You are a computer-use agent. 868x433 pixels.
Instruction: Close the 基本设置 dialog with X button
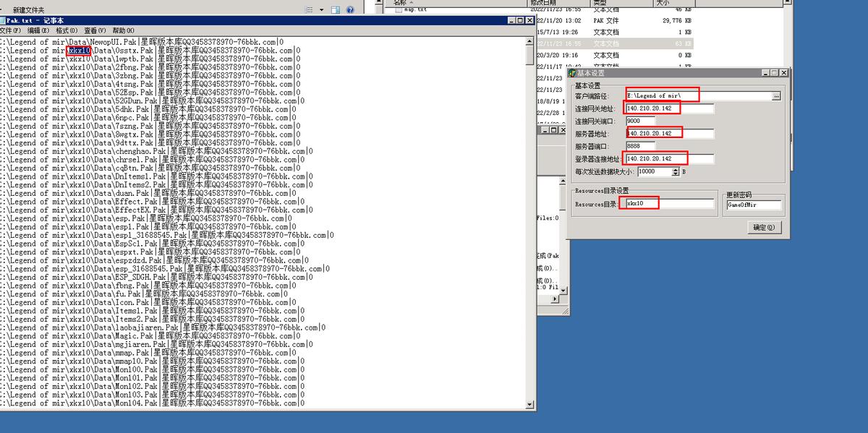(784, 73)
